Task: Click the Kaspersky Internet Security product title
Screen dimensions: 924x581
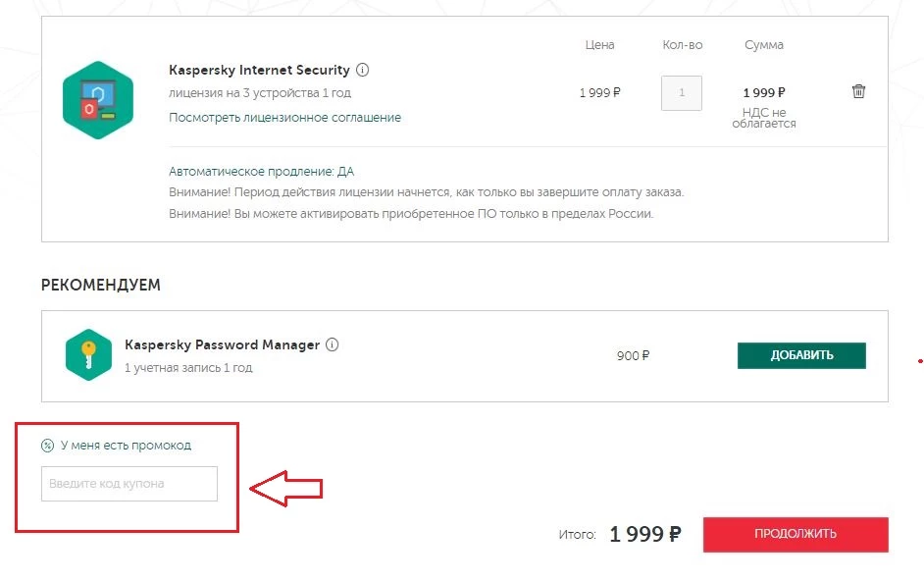Action: (259, 71)
